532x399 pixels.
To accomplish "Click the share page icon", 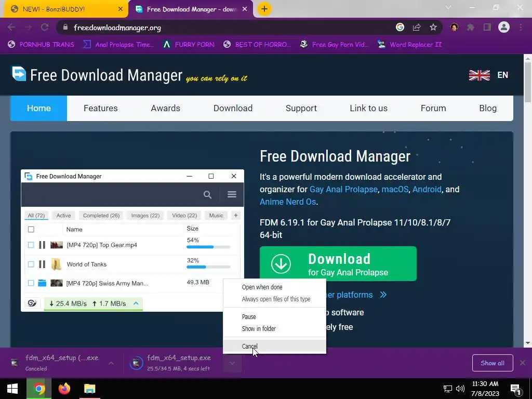I will click(417, 28).
